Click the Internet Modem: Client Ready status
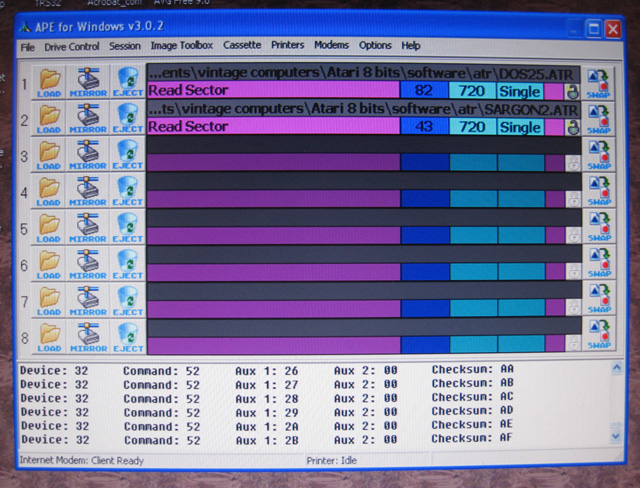This screenshot has width=640, height=488. pyautogui.click(x=82, y=461)
